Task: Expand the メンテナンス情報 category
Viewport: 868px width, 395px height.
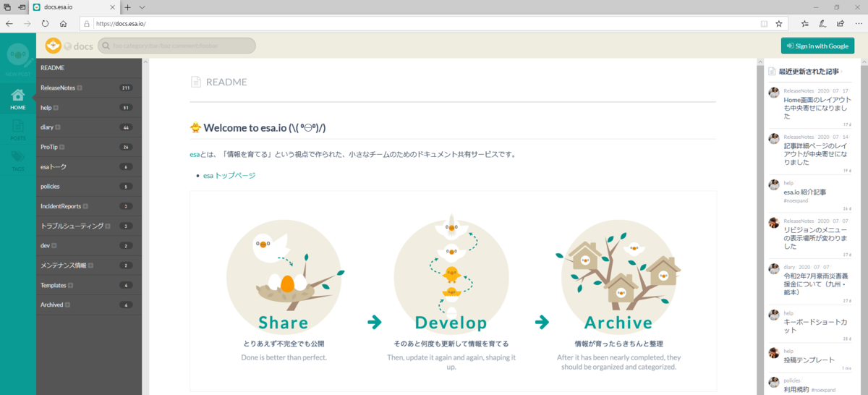Action: [x=90, y=266]
